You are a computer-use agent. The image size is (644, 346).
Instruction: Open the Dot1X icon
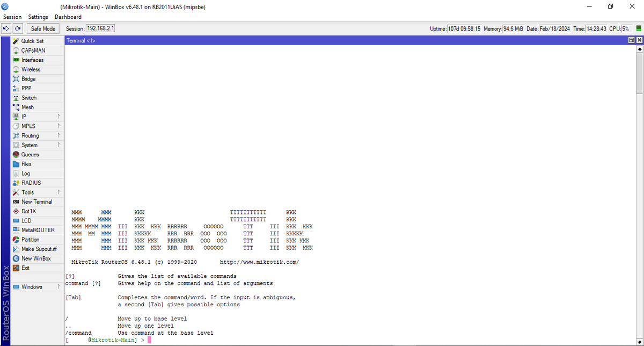point(16,211)
